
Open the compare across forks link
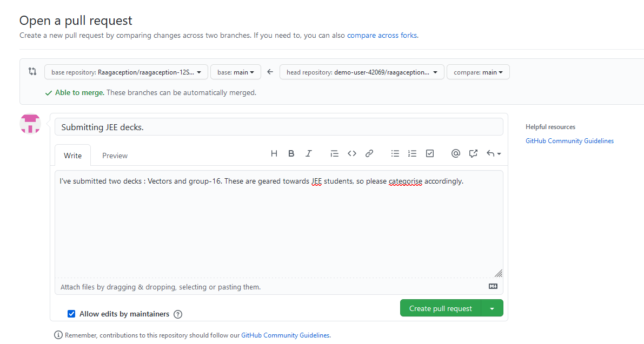click(382, 35)
